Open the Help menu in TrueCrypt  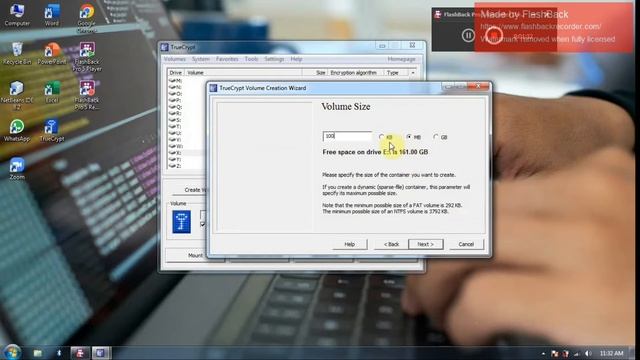click(x=296, y=59)
